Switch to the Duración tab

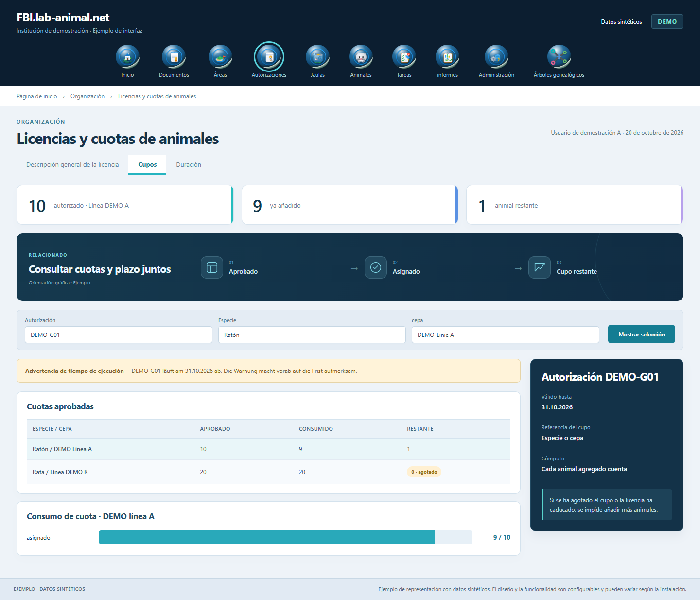pos(189,165)
